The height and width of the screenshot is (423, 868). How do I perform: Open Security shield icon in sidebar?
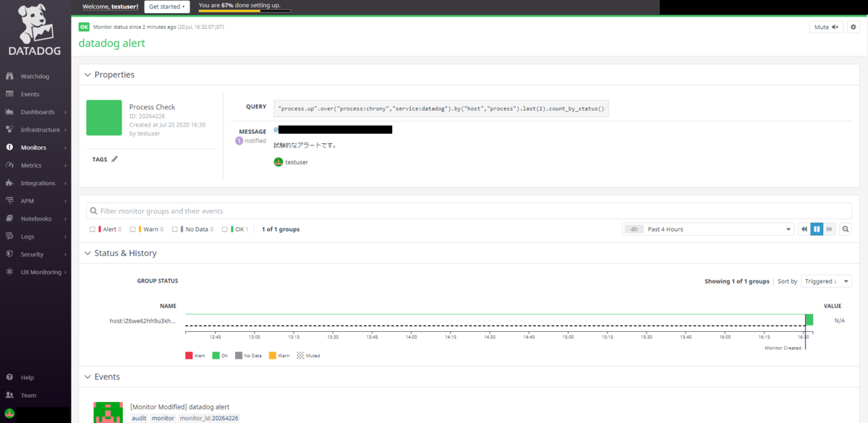tap(9, 255)
